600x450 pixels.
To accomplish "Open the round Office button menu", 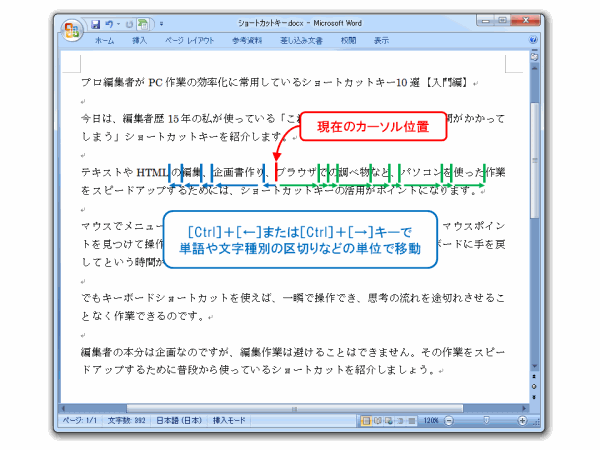I will click(x=72, y=30).
